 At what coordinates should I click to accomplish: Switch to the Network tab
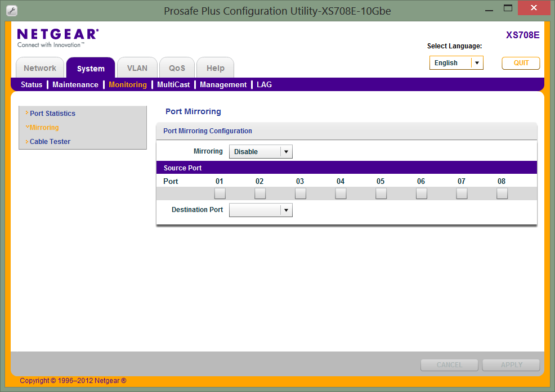click(40, 68)
